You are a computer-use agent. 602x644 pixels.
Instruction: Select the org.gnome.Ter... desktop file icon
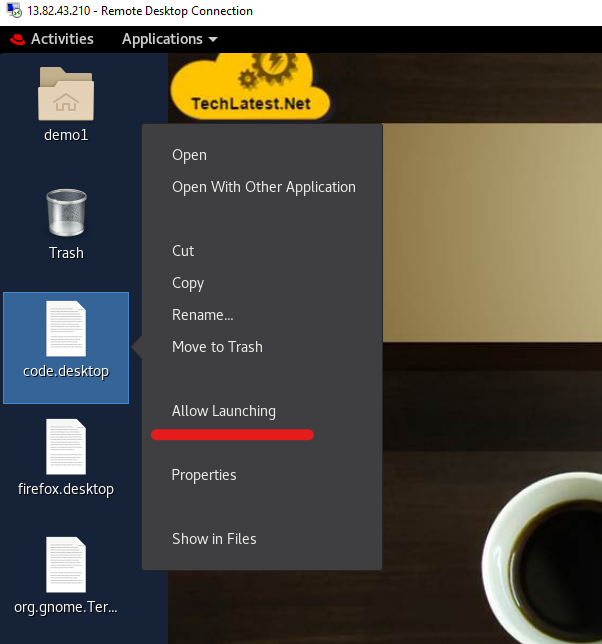pyautogui.click(x=66, y=565)
